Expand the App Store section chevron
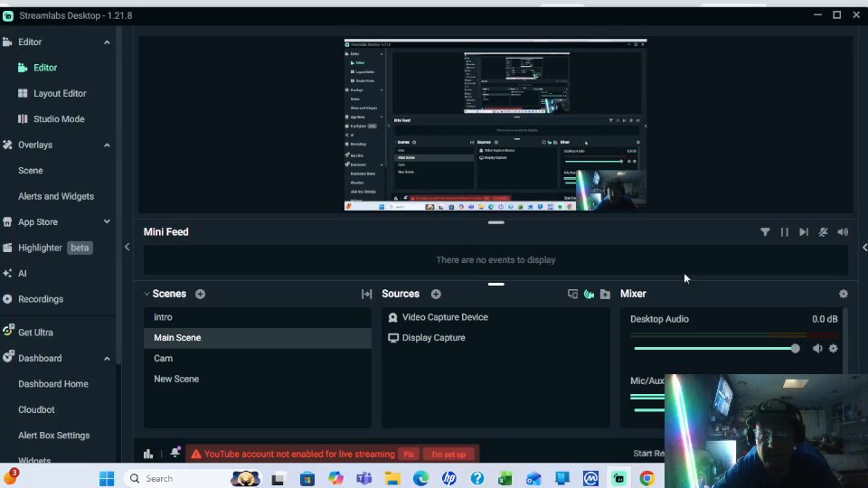This screenshot has width=868, height=488. tap(107, 222)
